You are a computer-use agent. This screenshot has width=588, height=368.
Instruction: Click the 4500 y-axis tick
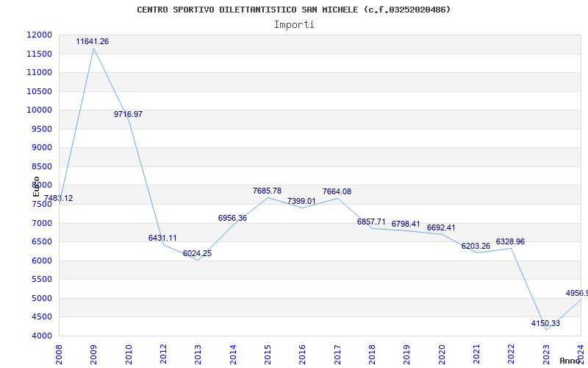41,317
